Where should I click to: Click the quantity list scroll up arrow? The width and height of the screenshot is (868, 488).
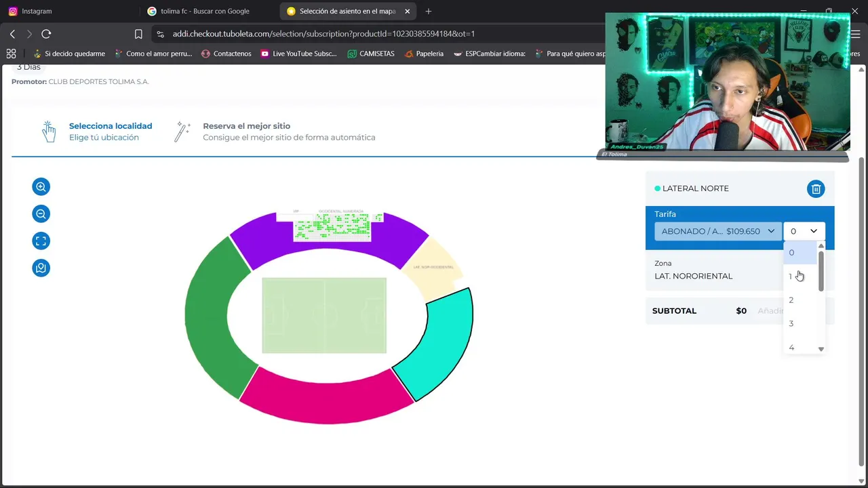[x=821, y=246]
